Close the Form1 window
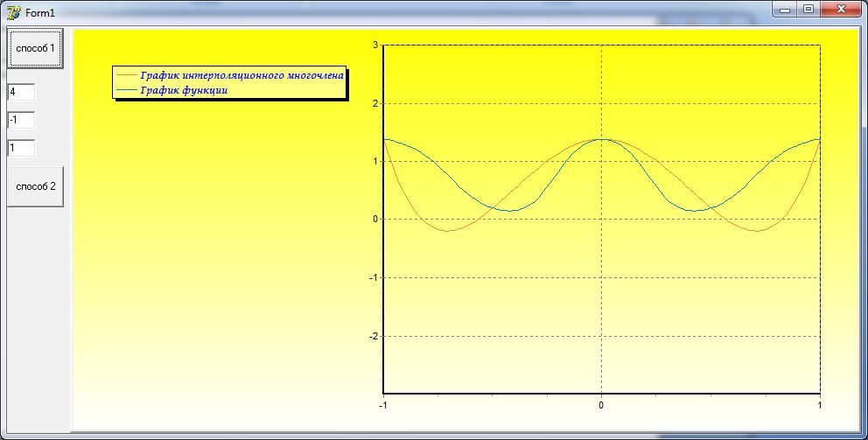The height and width of the screenshot is (440, 868). 841,10
